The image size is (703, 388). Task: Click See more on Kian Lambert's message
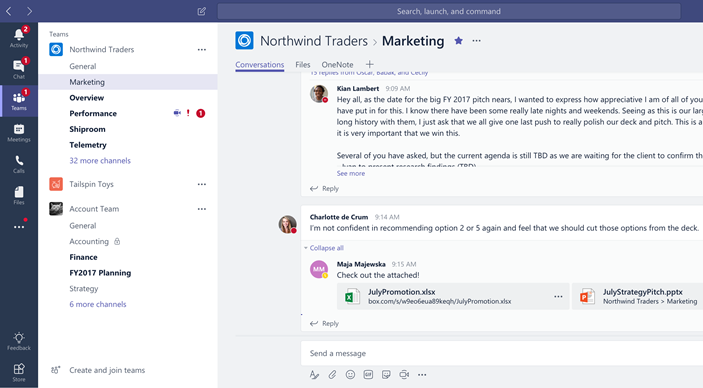click(351, 174)
